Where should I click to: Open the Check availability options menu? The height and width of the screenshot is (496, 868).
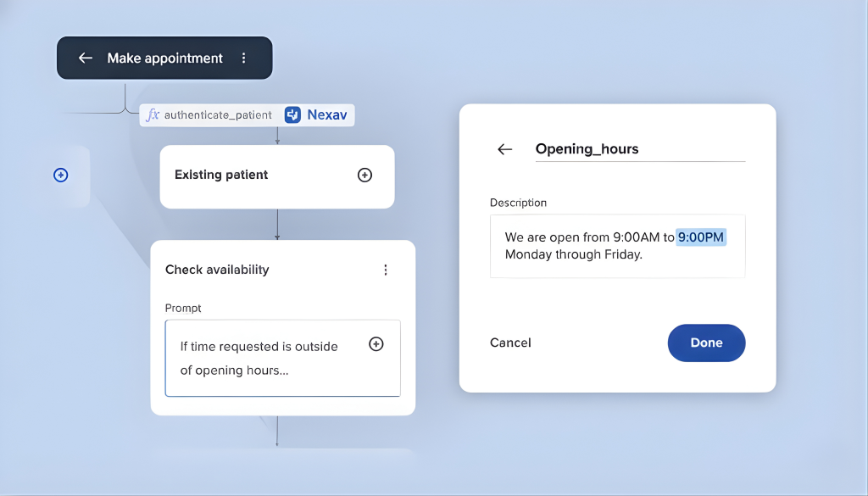pos(386,270)
